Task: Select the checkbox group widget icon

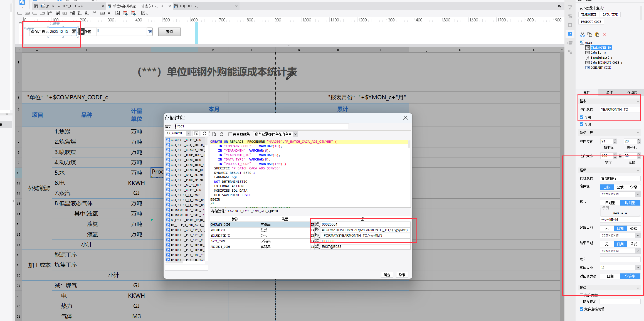Action: coord(87,13)
